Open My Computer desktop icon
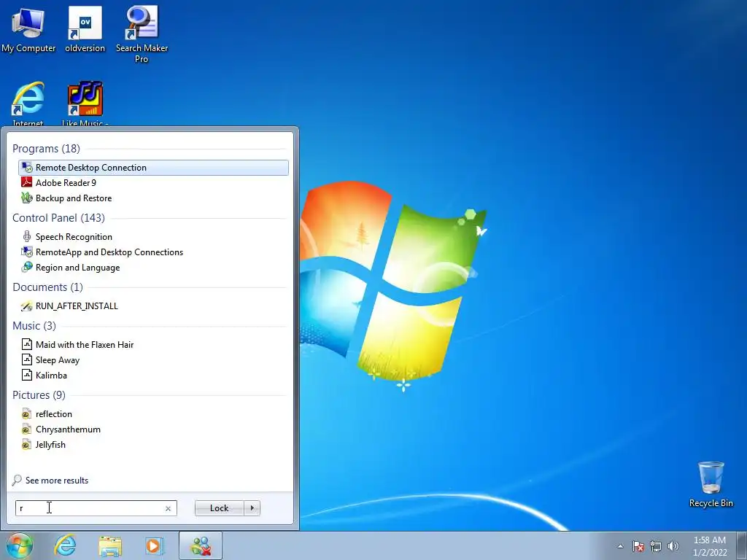This screenshot has width=747, height=560. [x=28, y=29]
